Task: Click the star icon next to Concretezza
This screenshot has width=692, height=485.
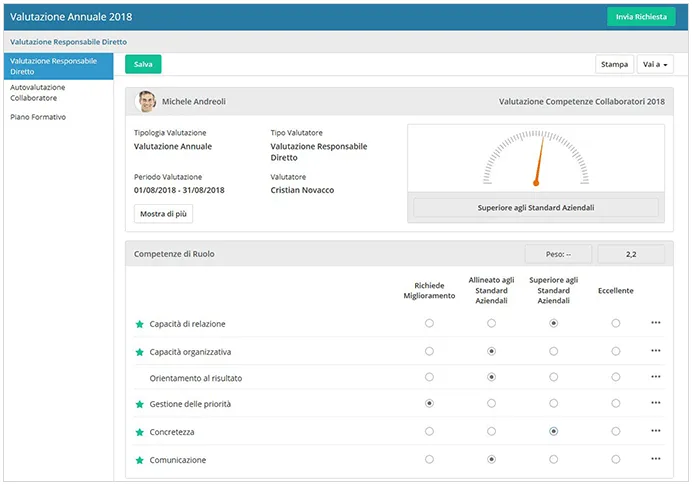Action: click(x=139, y=432)
